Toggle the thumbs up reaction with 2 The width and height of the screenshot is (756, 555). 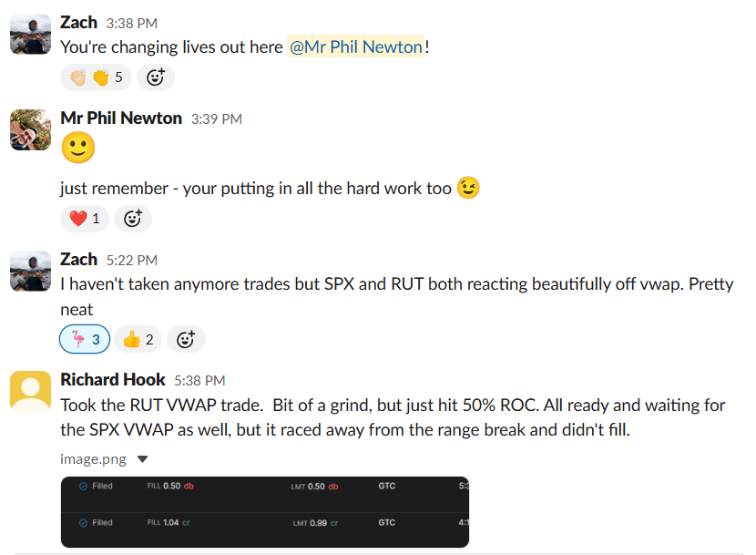138,340
